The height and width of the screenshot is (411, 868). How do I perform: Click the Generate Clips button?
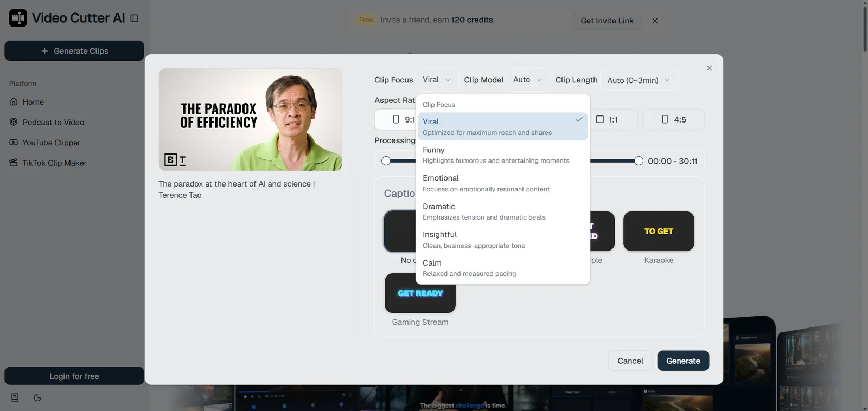coord(74,51)
